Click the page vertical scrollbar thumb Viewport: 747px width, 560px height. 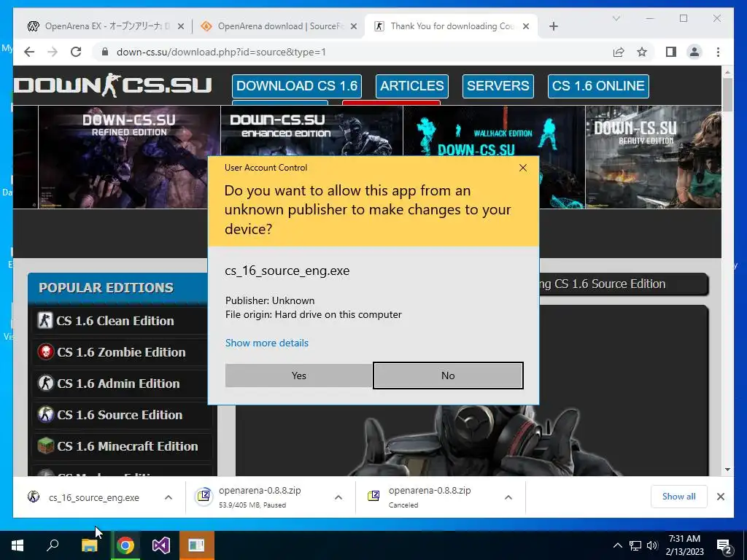(x=727, y=94)
